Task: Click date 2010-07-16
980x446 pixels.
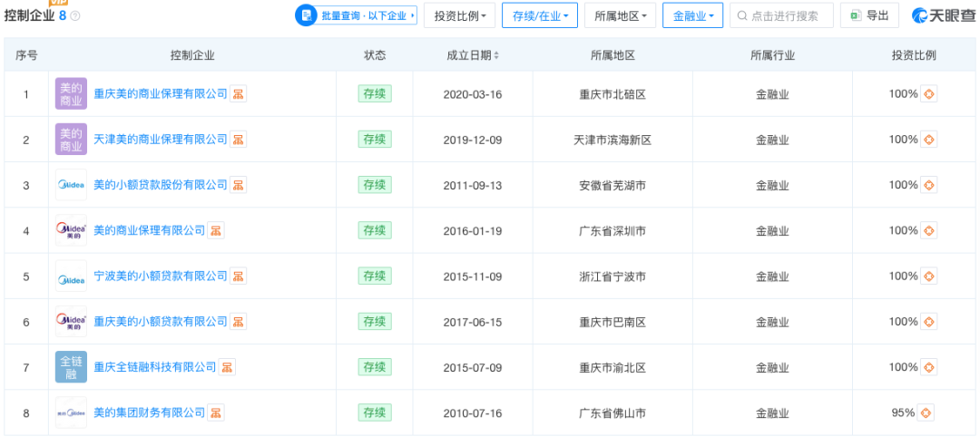Action: pyautogui.click(x=473, y=413)
